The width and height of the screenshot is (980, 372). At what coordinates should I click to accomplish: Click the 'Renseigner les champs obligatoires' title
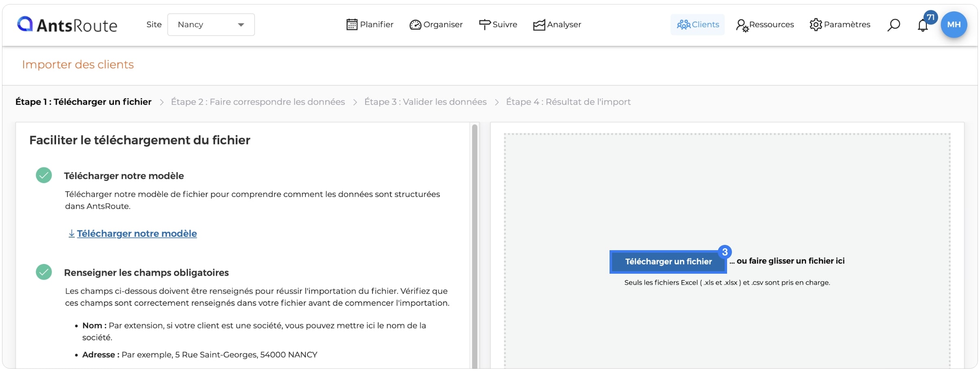[x=146, y=273]
